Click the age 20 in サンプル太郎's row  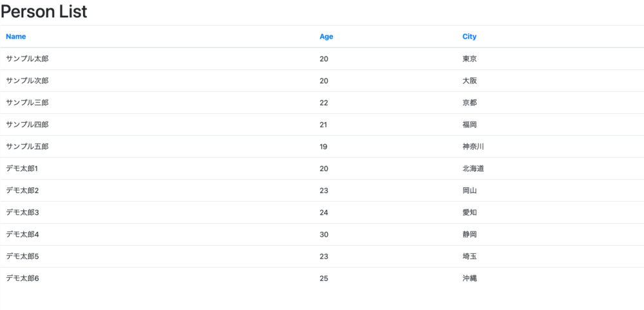(324, 59)
